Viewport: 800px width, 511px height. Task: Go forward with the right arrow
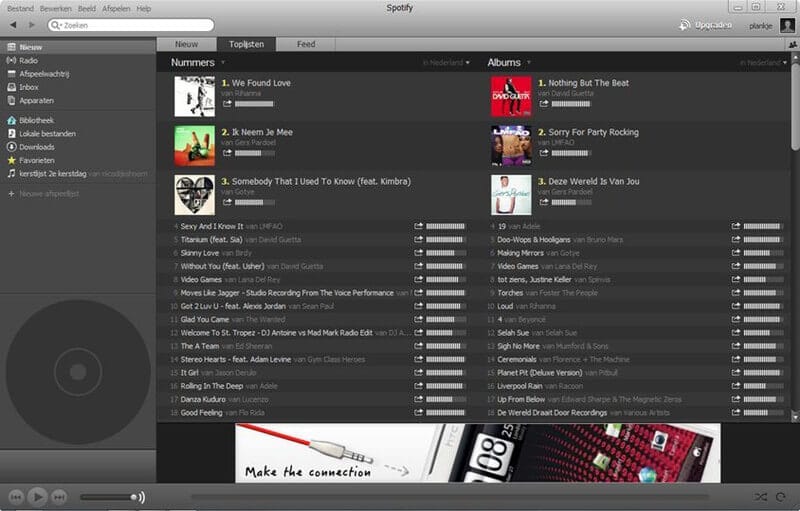tap(32, 24)
